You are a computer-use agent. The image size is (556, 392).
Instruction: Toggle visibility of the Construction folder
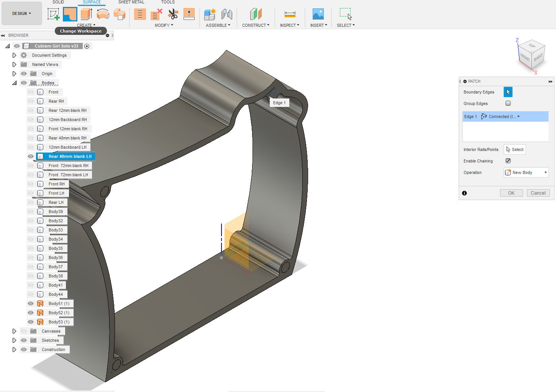click(24, 349)
